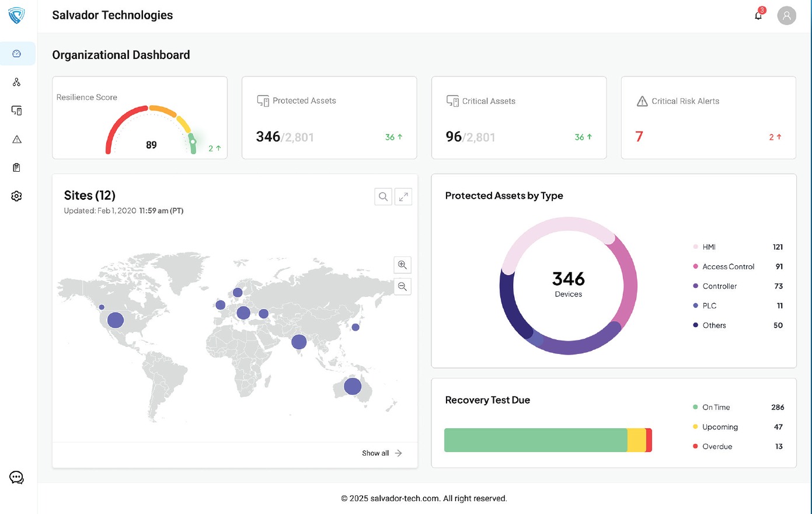Open the network topology icon in sidebar
Viewport: 812px width, 514px height.
click(x=16, y=82)
